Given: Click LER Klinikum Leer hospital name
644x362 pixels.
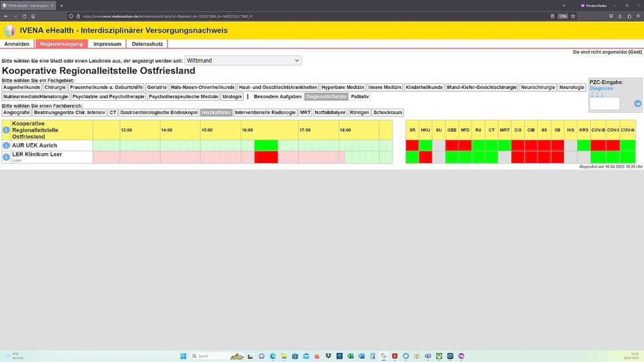Looking at the screenshot, I should pos(37,154).
